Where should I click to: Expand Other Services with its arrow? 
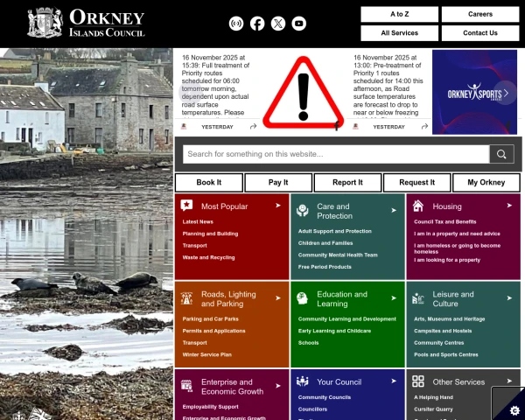point(509,381)
